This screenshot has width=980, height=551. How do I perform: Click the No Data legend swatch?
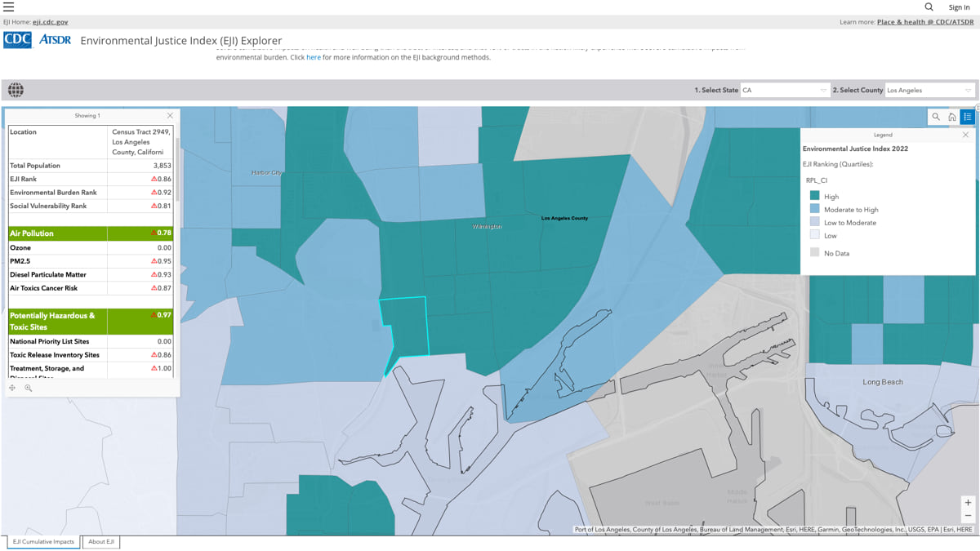(x=814, y=253)
